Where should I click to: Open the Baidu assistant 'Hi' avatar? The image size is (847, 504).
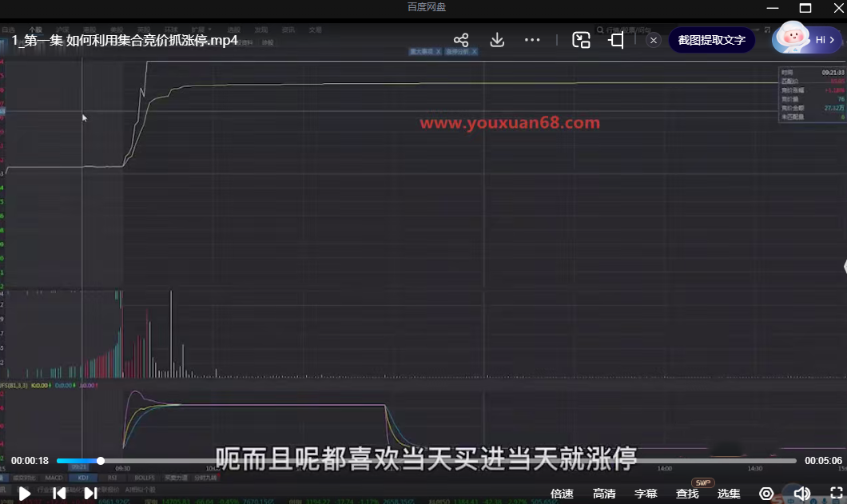(807, 38)
